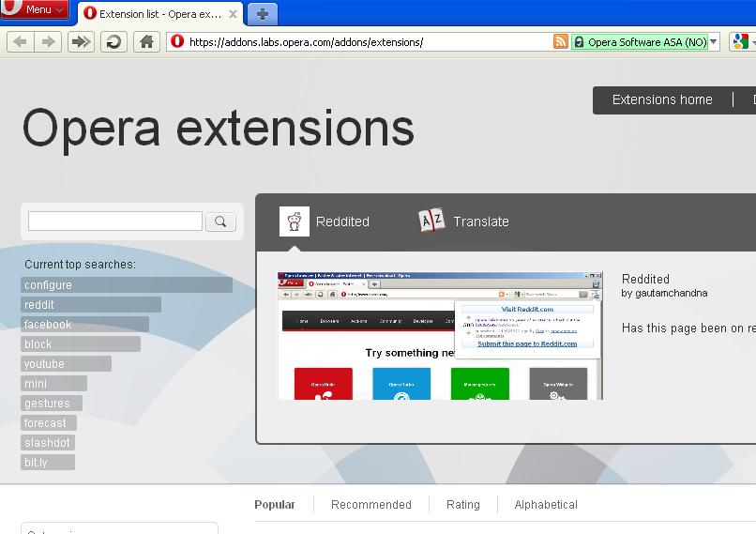The image size is (756, 534).
Task: Select the 'bit.ly' top search
Action: pyautogui.click(x=48, y=462)
